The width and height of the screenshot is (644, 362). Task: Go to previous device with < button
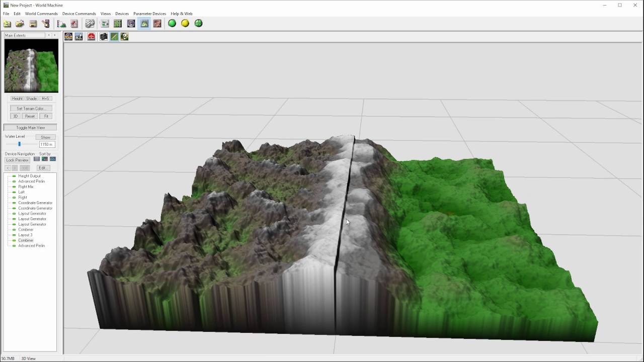[8, 168]
